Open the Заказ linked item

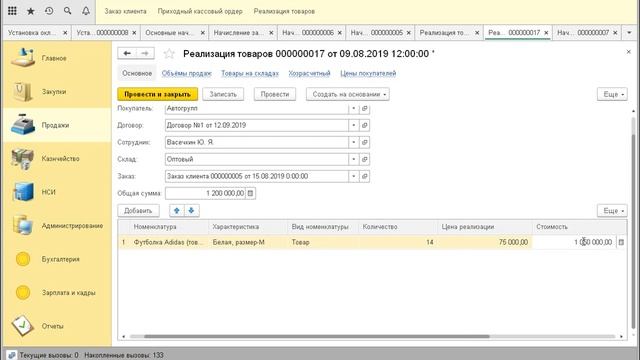click(364, 176)
